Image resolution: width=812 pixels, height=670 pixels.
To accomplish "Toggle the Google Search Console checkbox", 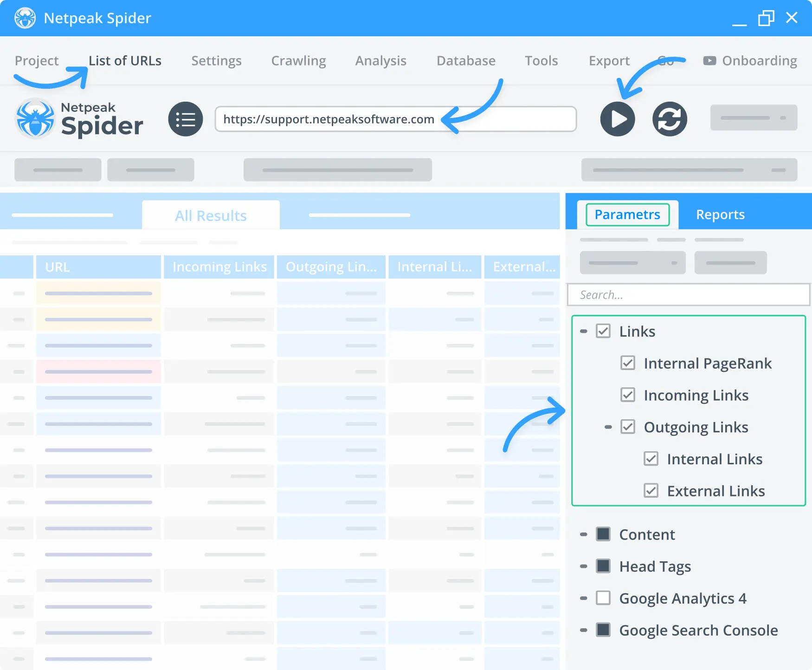I will 603,630.
